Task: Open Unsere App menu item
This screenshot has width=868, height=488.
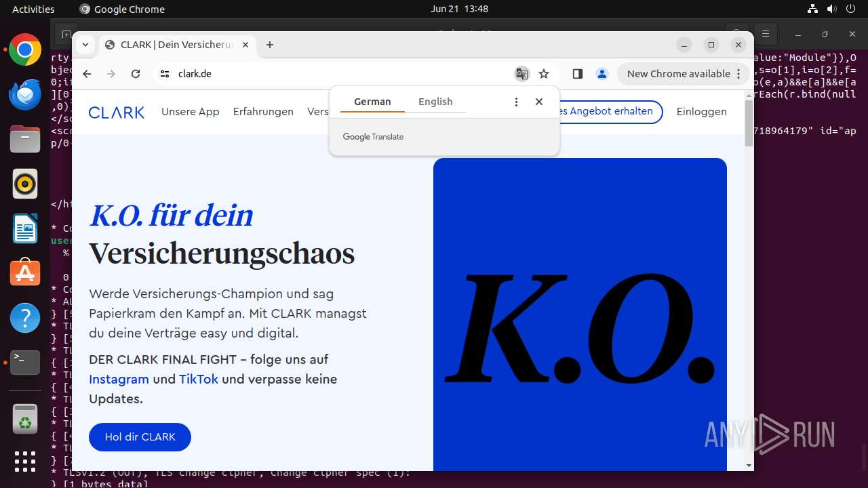Action: point(191,112)
